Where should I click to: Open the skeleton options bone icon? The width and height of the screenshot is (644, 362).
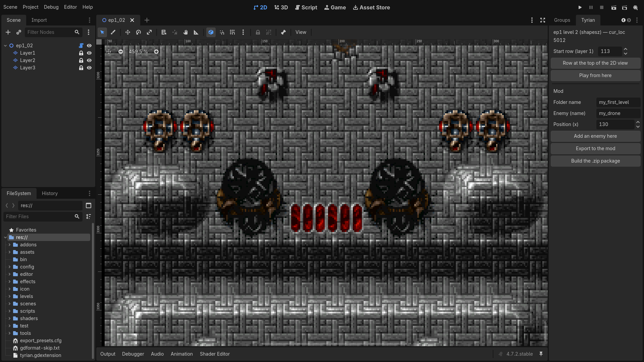pos(283,32)
